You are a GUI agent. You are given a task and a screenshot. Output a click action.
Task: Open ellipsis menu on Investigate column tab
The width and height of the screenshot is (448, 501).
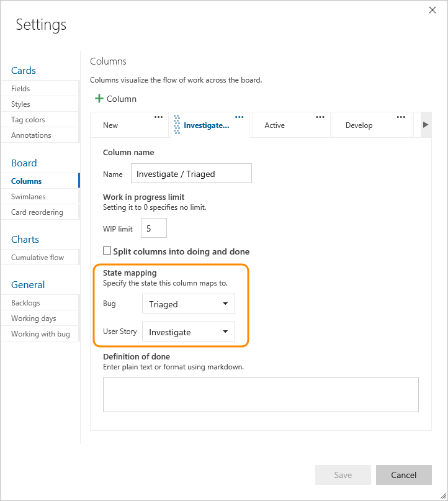coord(240,117)
